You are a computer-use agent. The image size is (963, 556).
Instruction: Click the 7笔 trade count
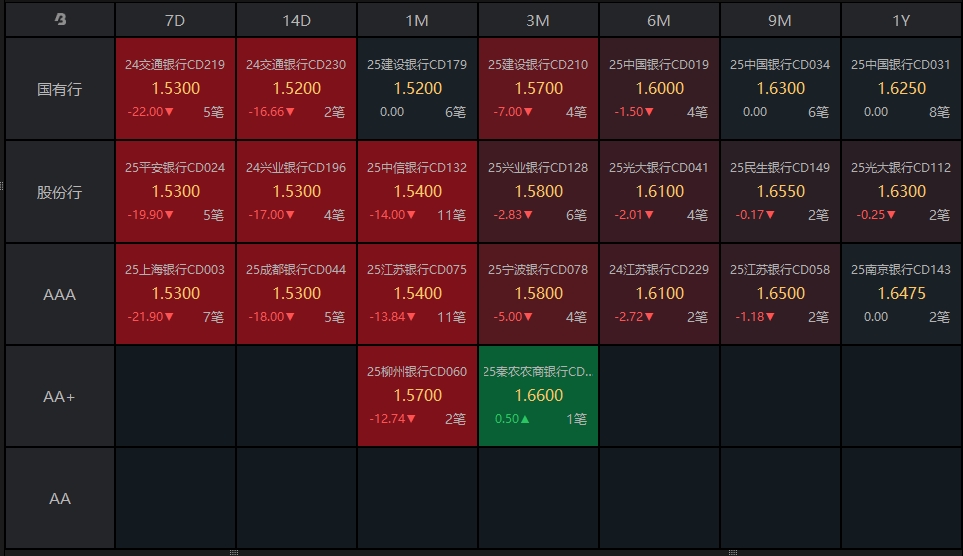pyautogui.click(x=213, y=317)
